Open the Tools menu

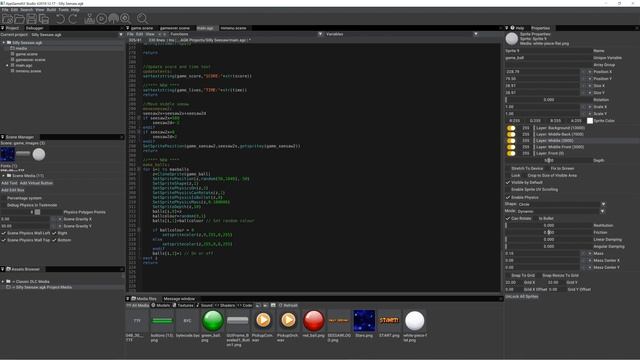63,10
